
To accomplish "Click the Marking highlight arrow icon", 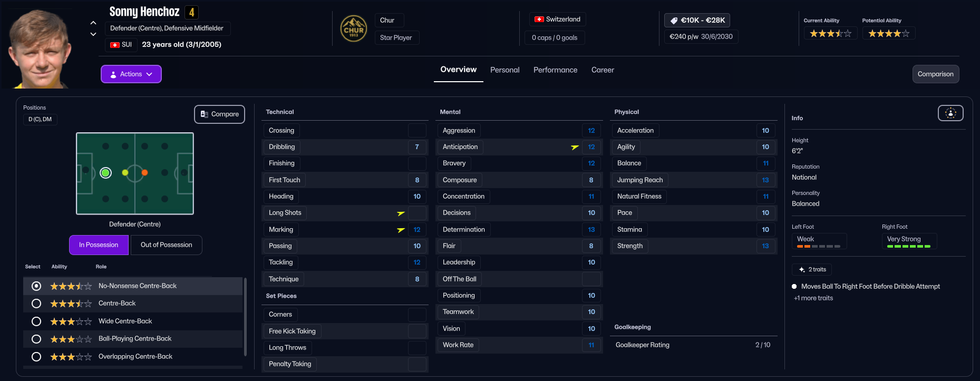I will click(401, 230).
